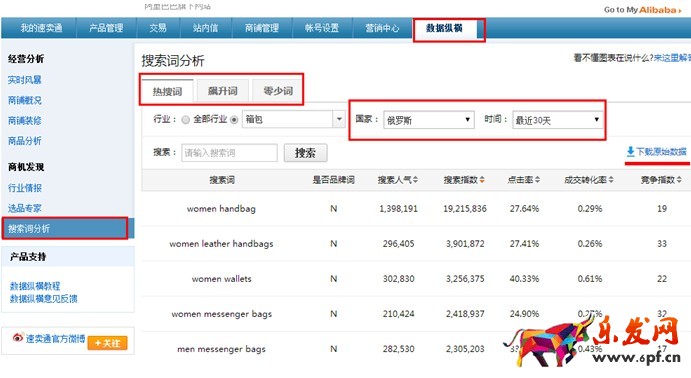Open the 实时风暴 sidebar link
The image size is (691, 378).
25,80
